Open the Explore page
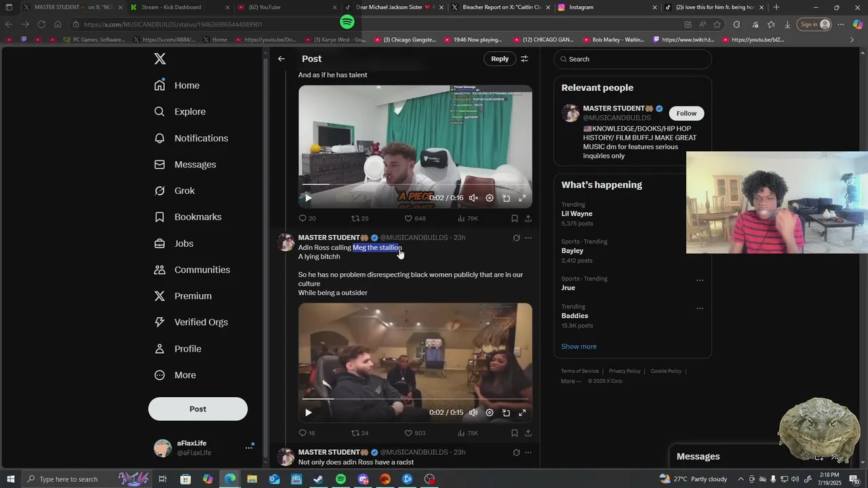The width and height of the screenshot is (868, 488). point(180,112)
